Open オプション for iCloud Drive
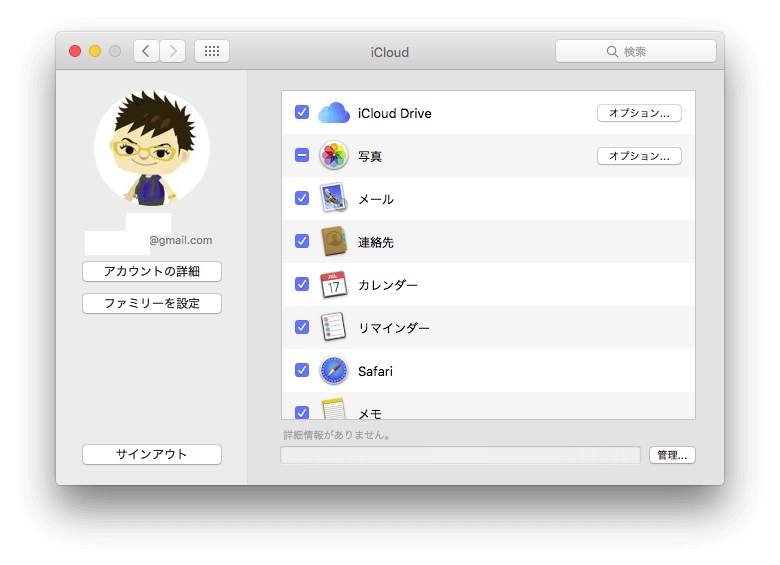 639,113
